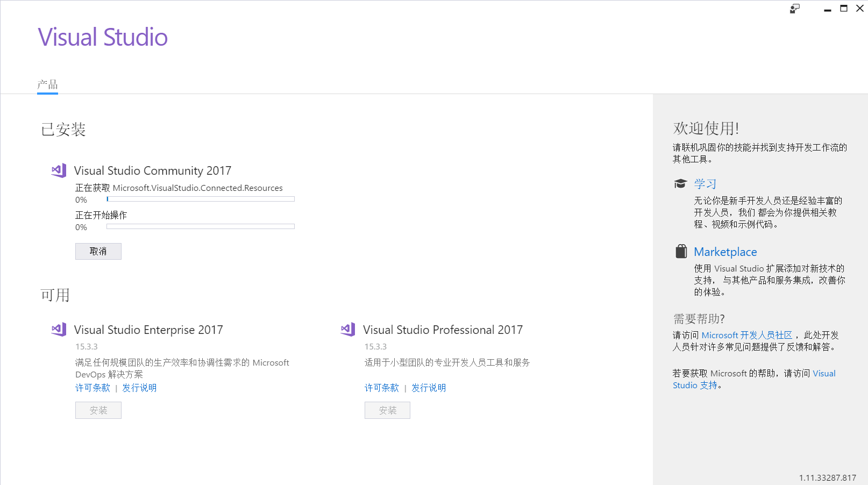
Task: Click the 已安装 section heading
Action: tap(63, 130)
